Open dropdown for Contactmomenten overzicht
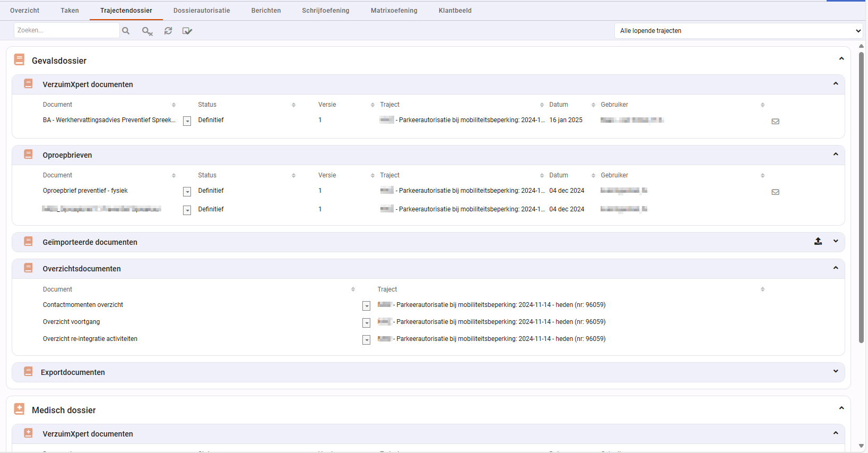868x453 pixels. (366, 306)
